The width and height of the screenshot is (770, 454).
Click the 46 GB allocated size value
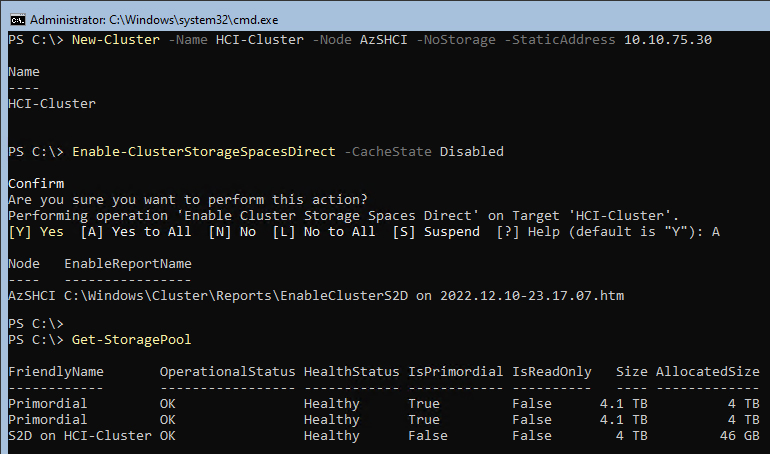[x=740, y=436]
